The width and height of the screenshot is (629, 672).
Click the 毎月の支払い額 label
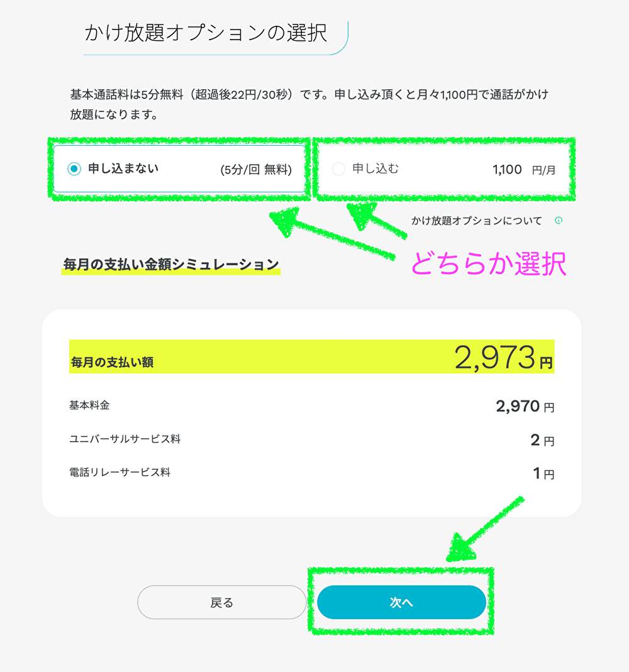112,362
